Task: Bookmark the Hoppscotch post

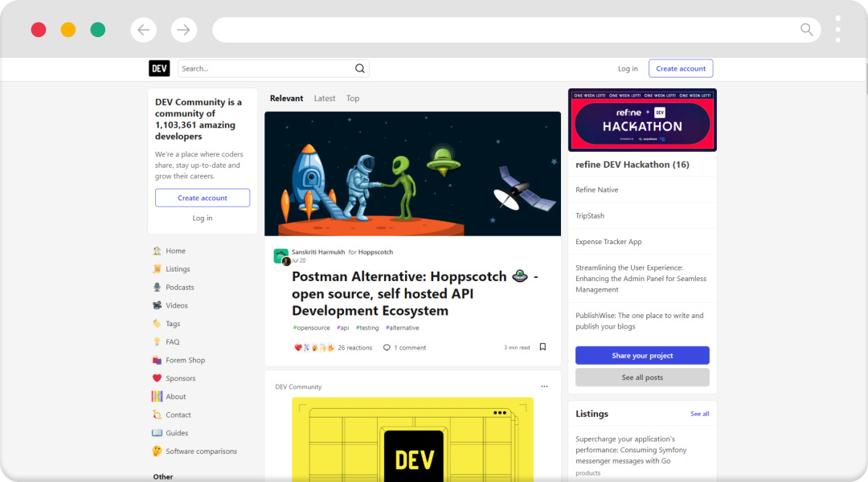Action: [542, 347]
